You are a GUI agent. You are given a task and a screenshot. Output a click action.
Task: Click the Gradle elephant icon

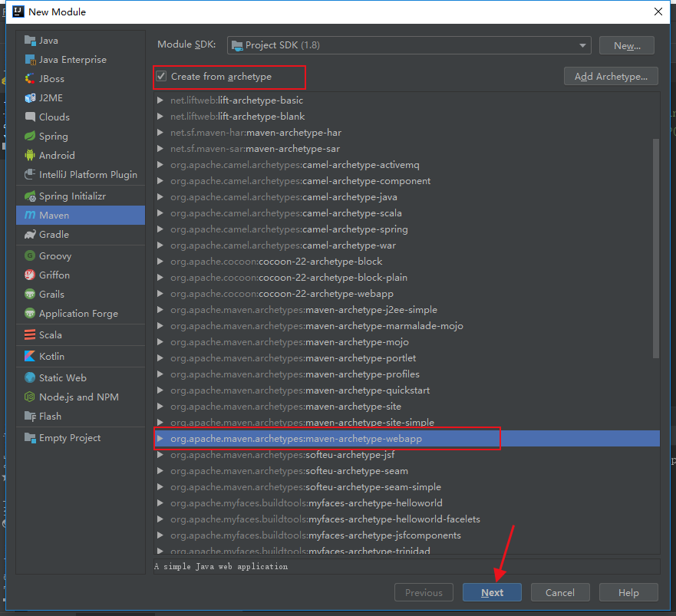(30, 235)
